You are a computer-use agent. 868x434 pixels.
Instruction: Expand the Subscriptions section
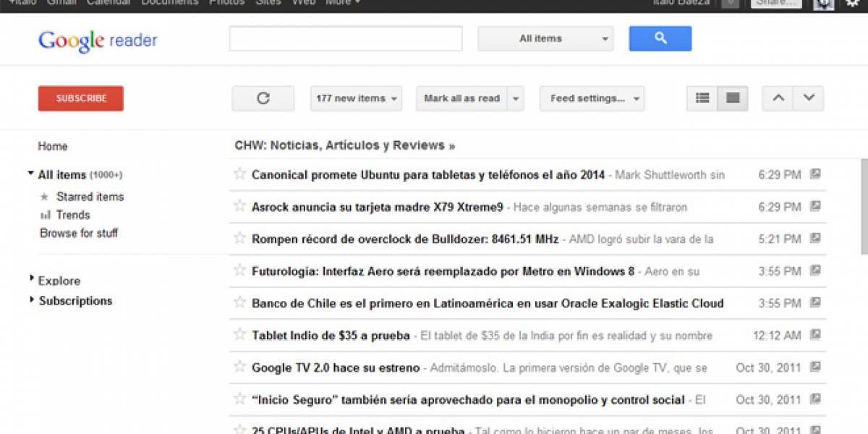click(32, 299)
